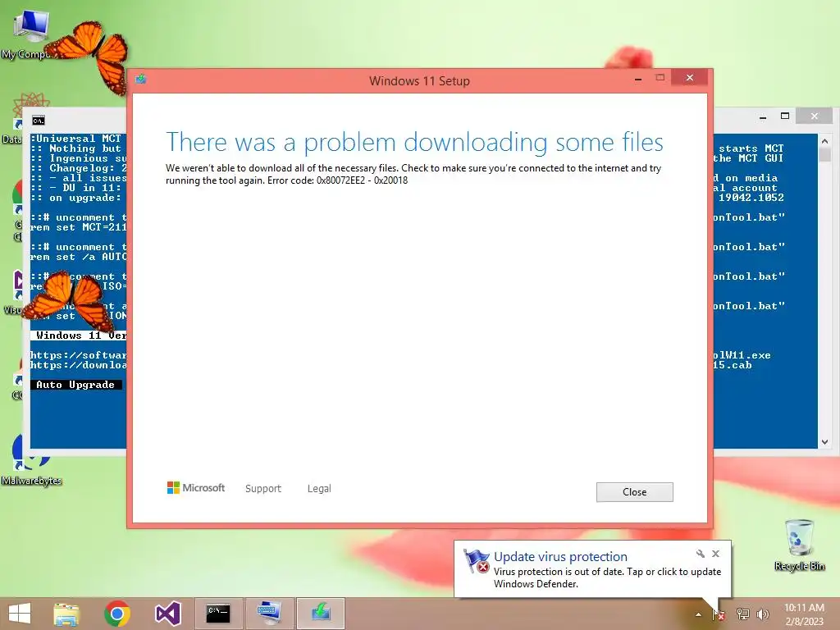Screen dimensions: 840x630
Task: Open notification settings wrench icon
Action: pyautogui.click(x=701, y=554)
